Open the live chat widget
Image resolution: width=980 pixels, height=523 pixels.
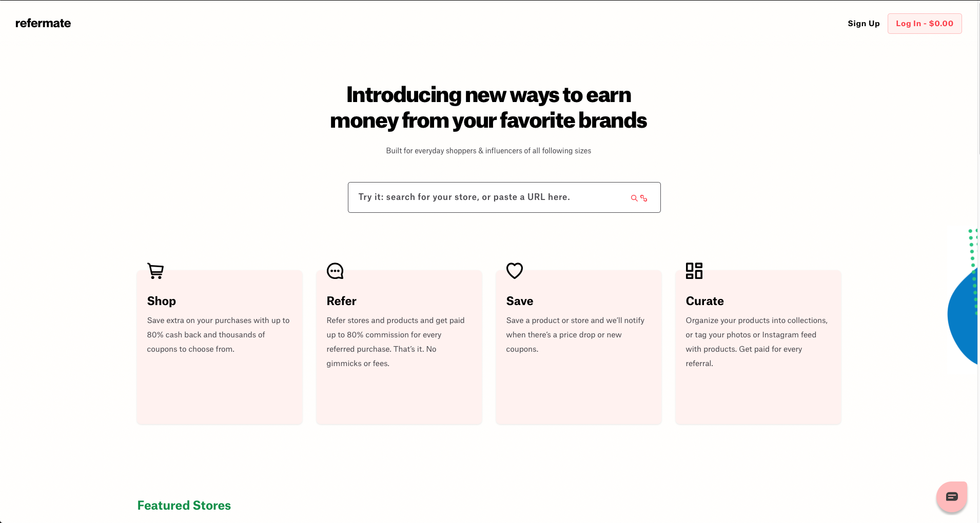click(952, 496)
